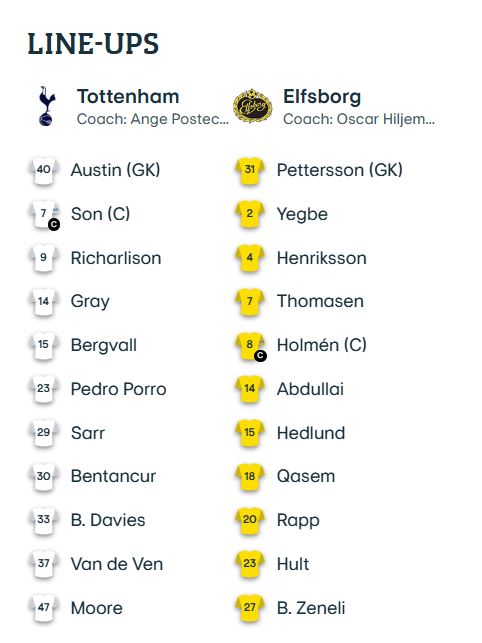Open Henriksson's player entry

pyautogui.click(x=322, y=258)
